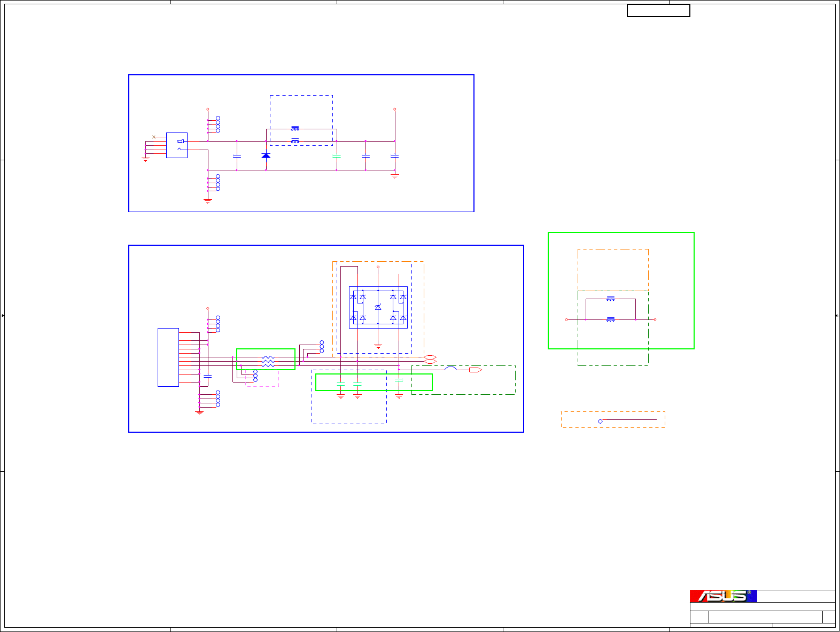Select the resistor array inside the small green box
Viewport: 840px width, 632px height.
point(268,362)
